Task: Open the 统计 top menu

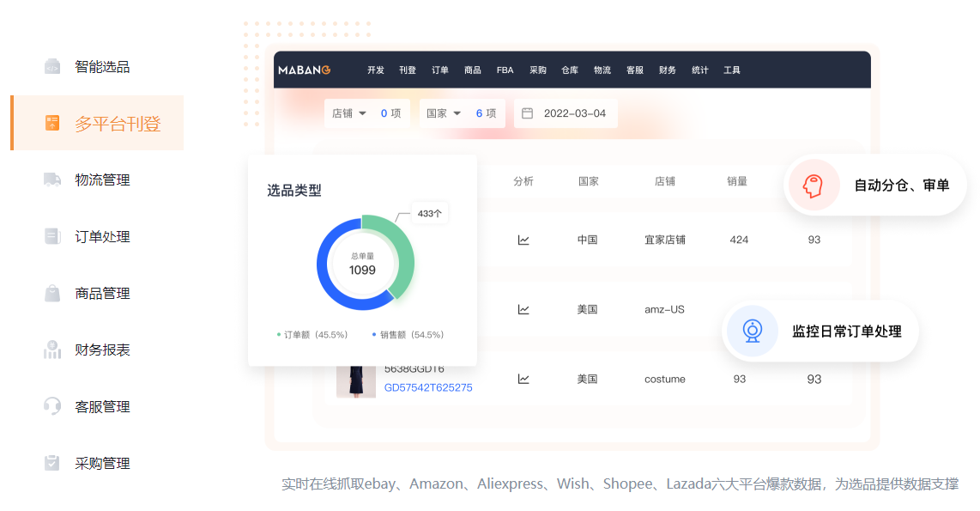Action: pyautogui.click(x=700, y=70)
